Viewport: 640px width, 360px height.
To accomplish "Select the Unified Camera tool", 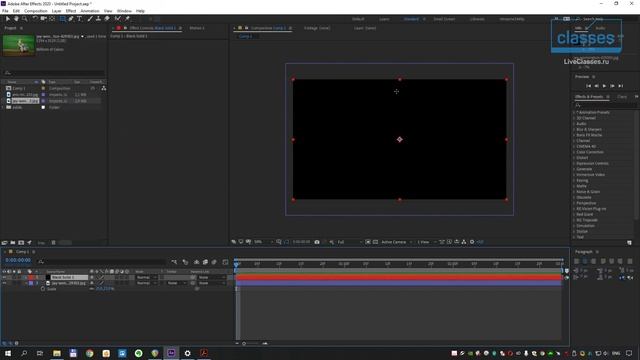I will click(43, 19).
